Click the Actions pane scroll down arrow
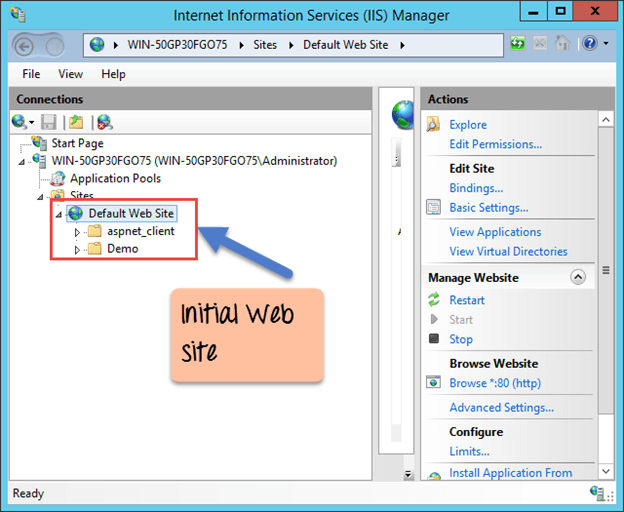The width and height of the screenshot is (624, 512). [605, 473]
